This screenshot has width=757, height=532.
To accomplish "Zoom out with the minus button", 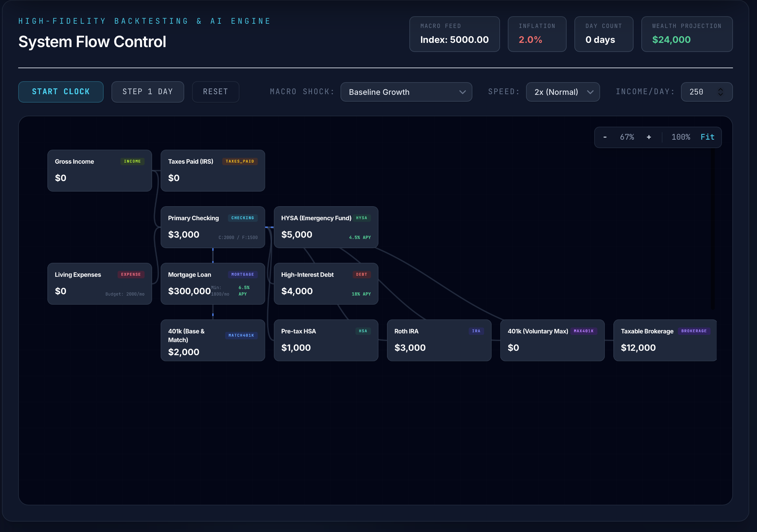I will coord(605,137).
